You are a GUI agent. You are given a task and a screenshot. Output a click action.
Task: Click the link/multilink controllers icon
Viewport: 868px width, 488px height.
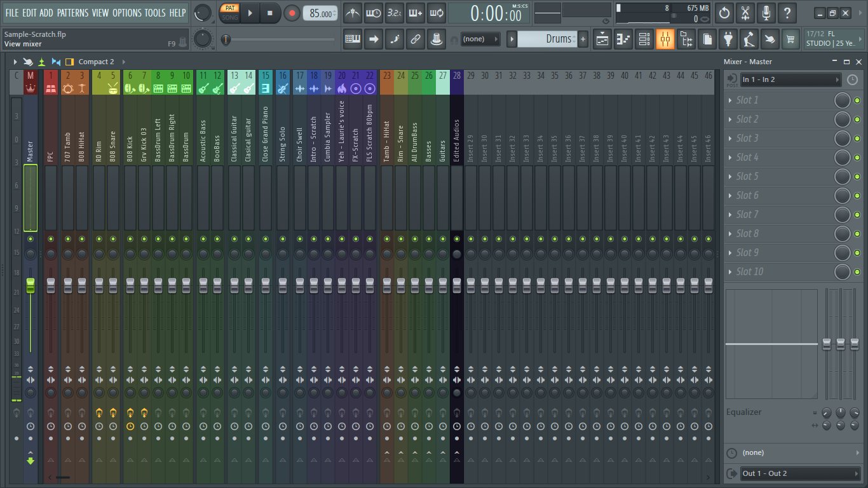(x=416, y=39)
